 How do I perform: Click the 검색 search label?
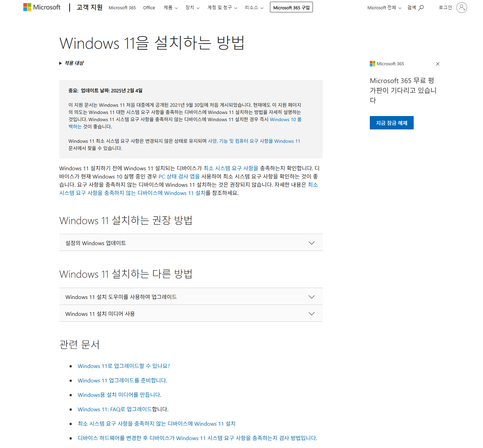tap(411, 8)
